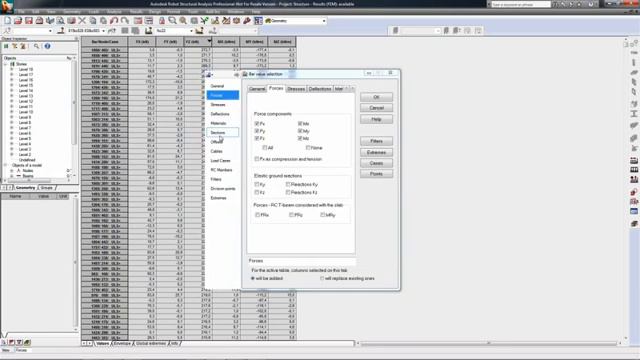This screenshot has width=640, height=360.
Task: Click the Points button in dialog
Action: pyautogui.click(x=376, y=174)
